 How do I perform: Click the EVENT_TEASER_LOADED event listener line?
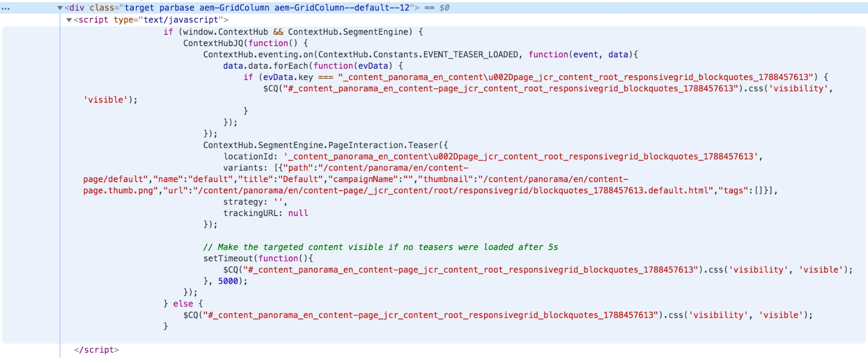point(420,54)
